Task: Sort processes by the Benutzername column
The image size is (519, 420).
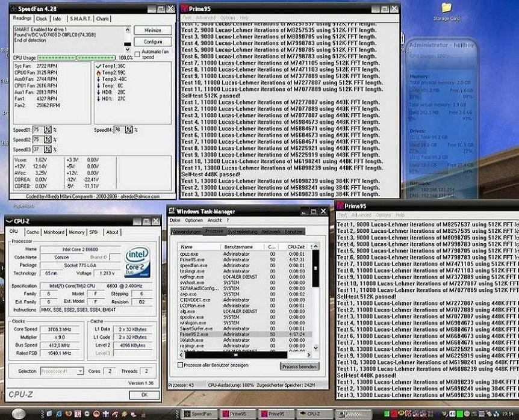Action: 242,247
